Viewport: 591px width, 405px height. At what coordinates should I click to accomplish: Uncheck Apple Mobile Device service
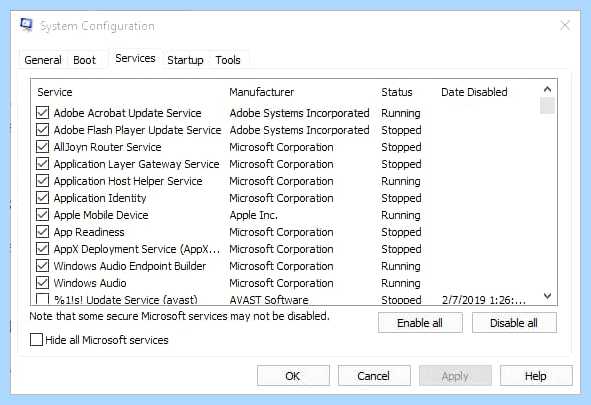pyautogui.click(x=42, y=215)
